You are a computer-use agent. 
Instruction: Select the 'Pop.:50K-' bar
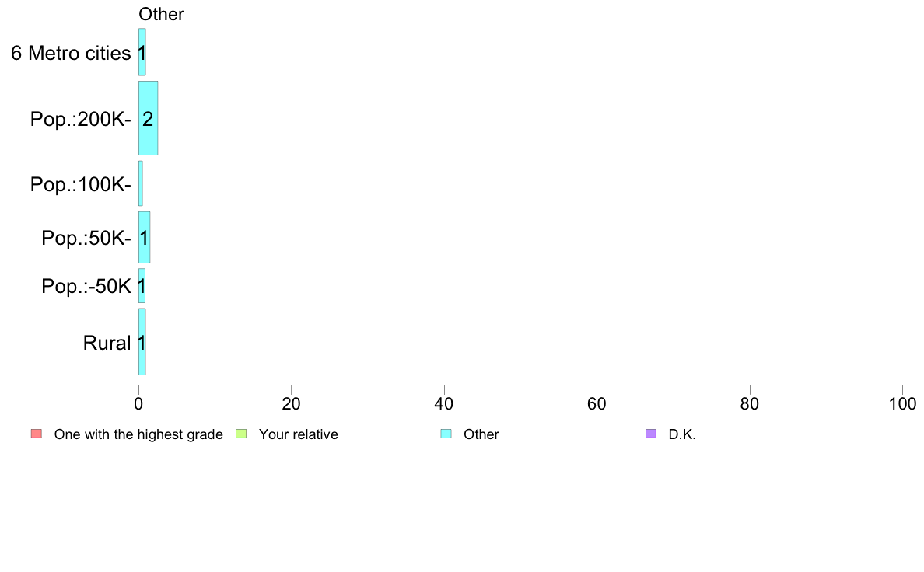145,237
